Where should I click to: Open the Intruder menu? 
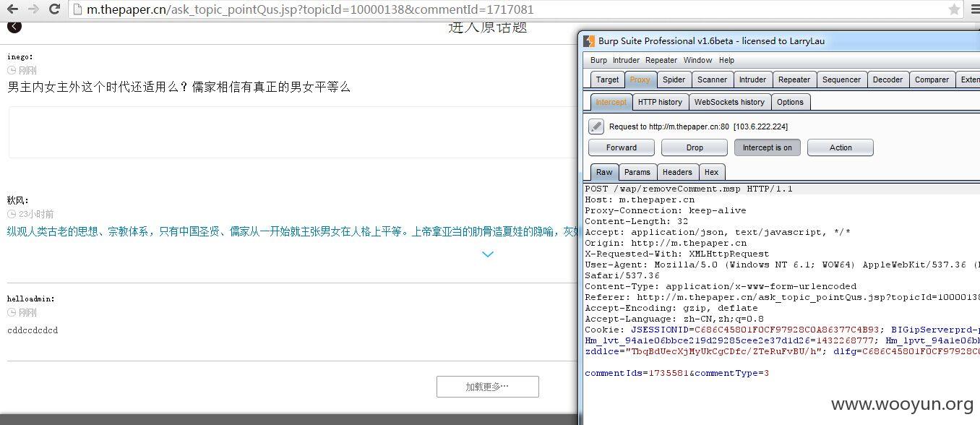point(626,60)
